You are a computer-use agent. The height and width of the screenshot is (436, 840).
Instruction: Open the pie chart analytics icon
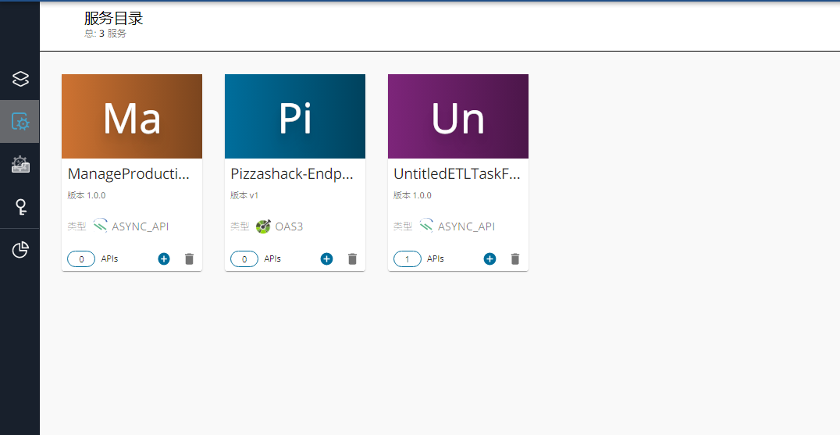click(20, 250)
